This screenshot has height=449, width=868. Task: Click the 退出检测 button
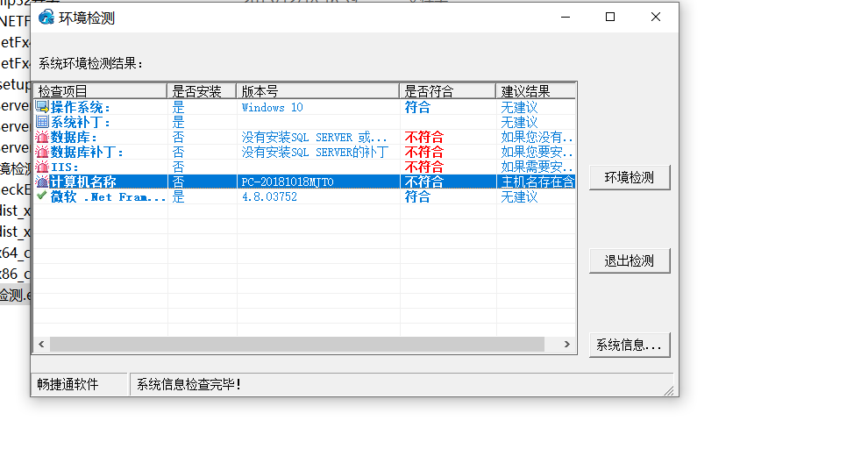tap(630, 260)
